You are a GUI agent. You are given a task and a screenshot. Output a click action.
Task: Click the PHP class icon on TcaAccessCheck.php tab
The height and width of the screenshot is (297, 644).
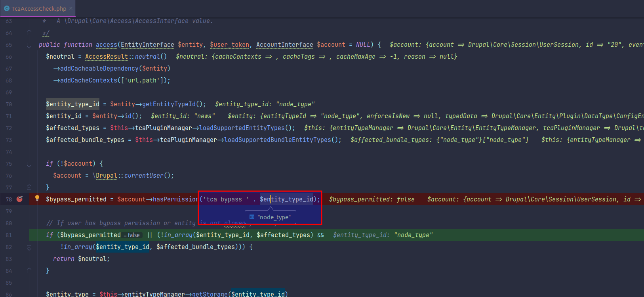point(7,8)
